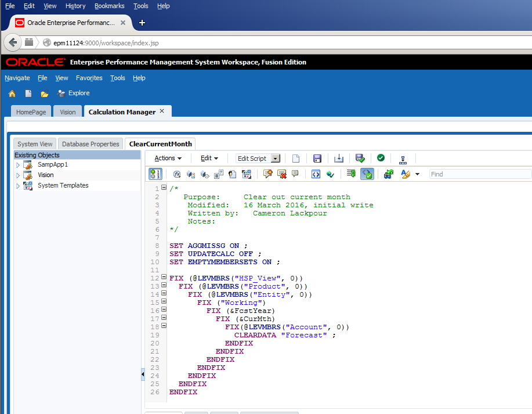Click the Home icon in workspace toolbar

(12, 93)
